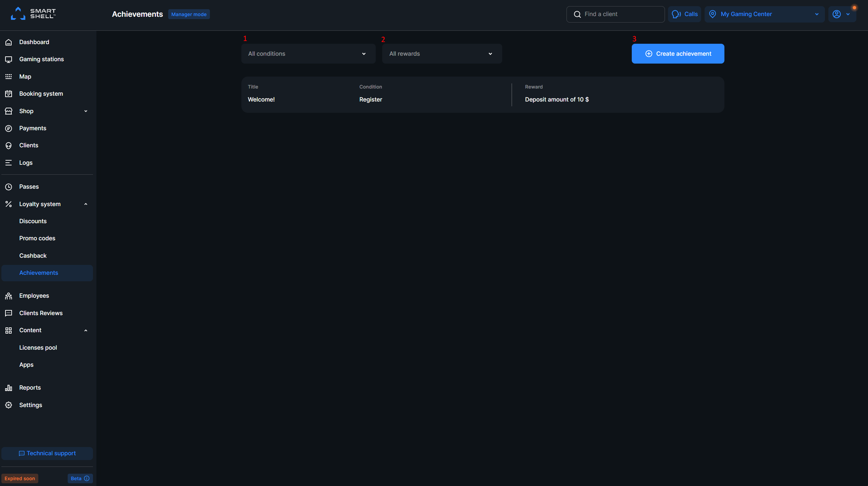Open the Clients section
Screen dimensions: 868x486
28,145
